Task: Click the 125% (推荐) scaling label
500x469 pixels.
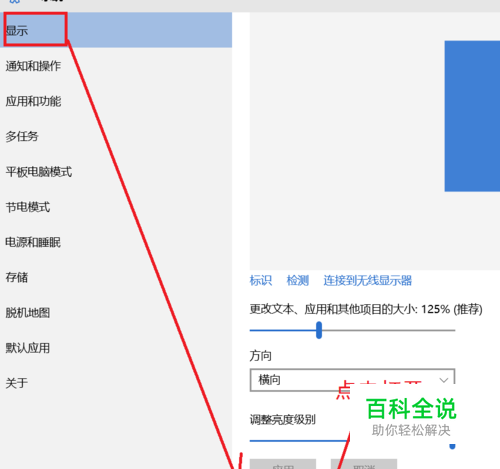Action: click(x=452, y=309)
